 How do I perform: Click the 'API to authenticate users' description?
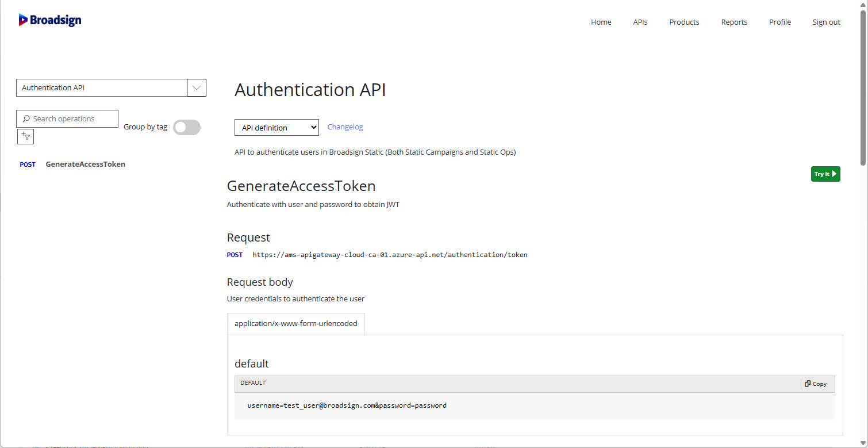(375, 152)
